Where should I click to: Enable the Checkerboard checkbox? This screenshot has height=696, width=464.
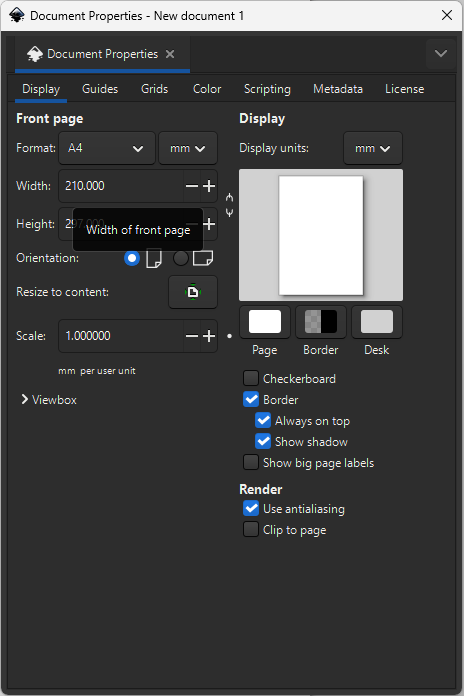point(251,378)
